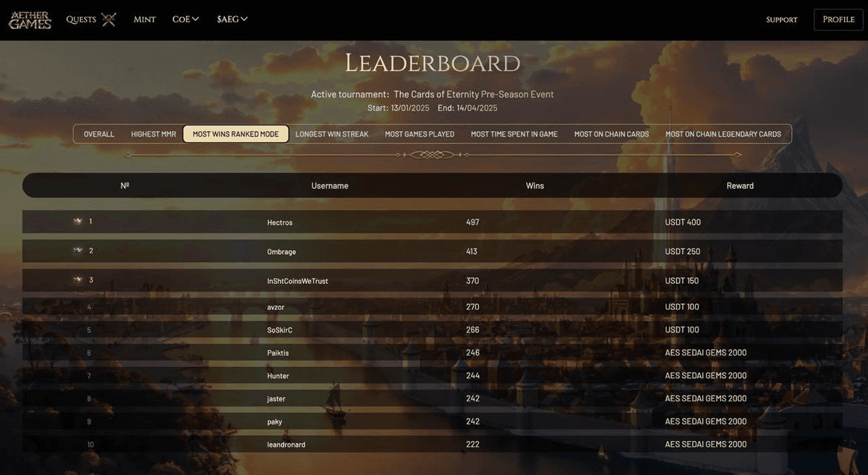Click the Hectros username row
The width and height of the screenshot is (868, 475).
[280, 222]
